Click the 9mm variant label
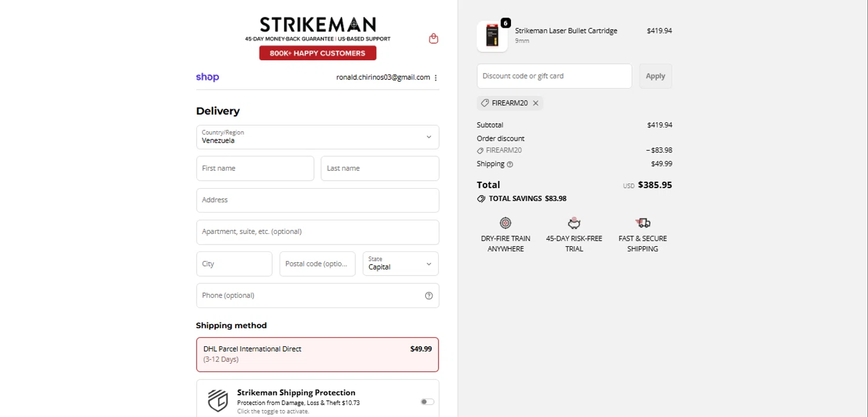 tap(522, 41)
